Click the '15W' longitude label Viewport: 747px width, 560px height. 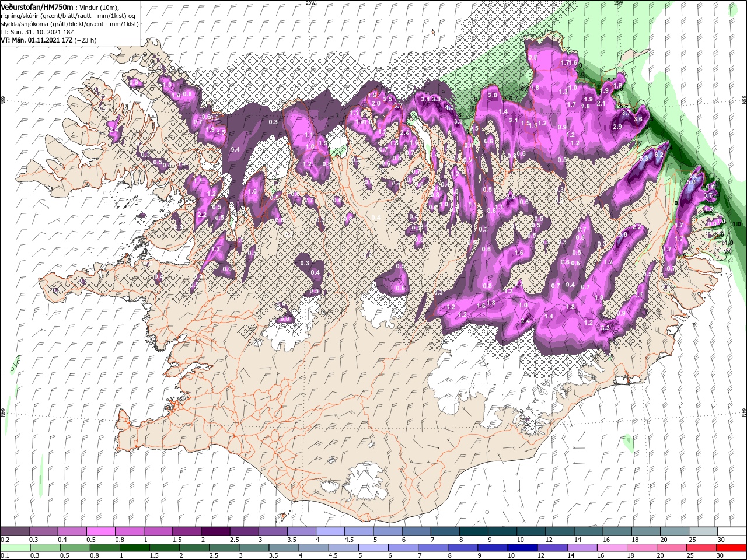click(618, 3)
